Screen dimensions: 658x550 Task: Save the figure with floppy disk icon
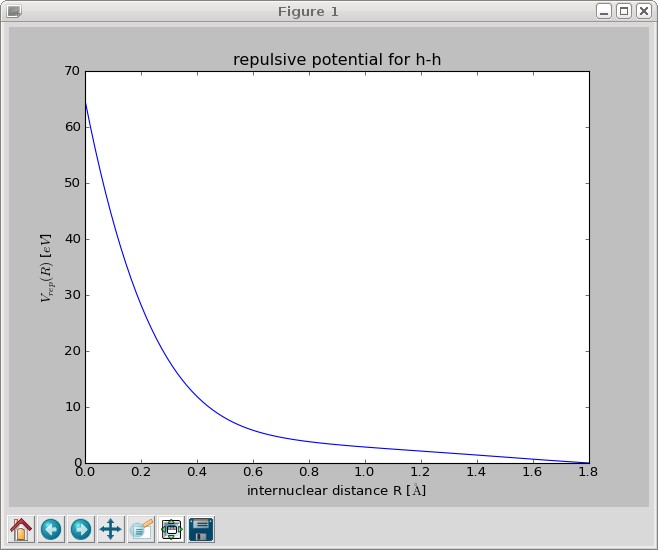201,529
